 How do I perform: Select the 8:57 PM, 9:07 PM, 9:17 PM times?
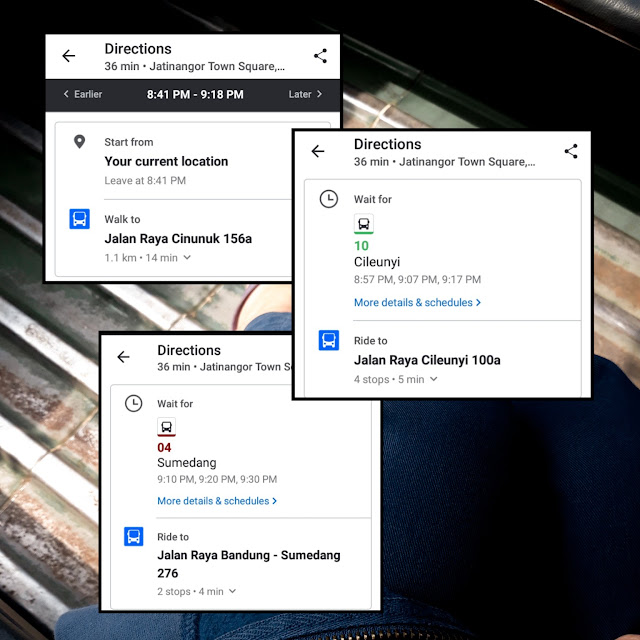coord(417,280)
